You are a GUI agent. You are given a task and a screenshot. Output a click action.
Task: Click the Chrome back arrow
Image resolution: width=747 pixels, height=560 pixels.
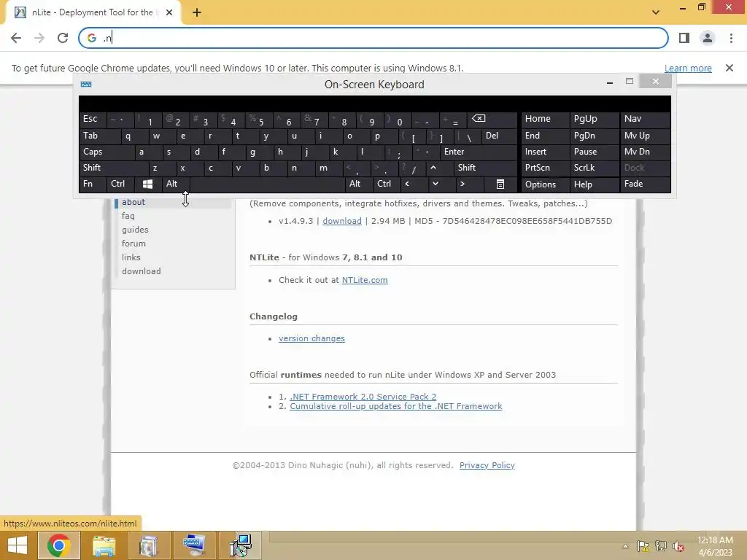click(16, 38)
